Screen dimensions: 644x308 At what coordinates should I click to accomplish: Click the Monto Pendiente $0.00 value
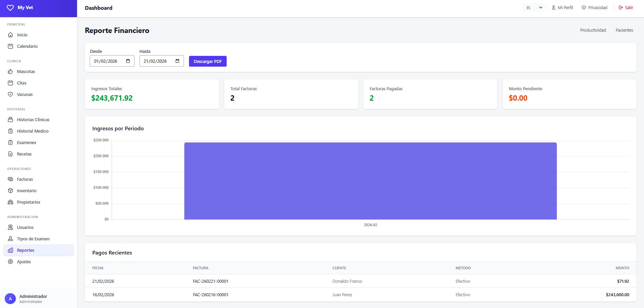[518, 98]
